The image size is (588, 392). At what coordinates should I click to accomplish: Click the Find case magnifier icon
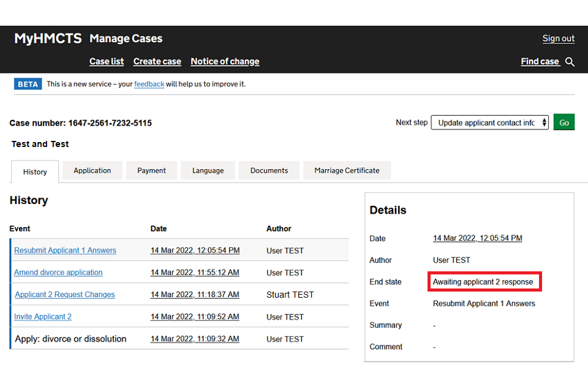pyautogui.click(x=570, y=62)
